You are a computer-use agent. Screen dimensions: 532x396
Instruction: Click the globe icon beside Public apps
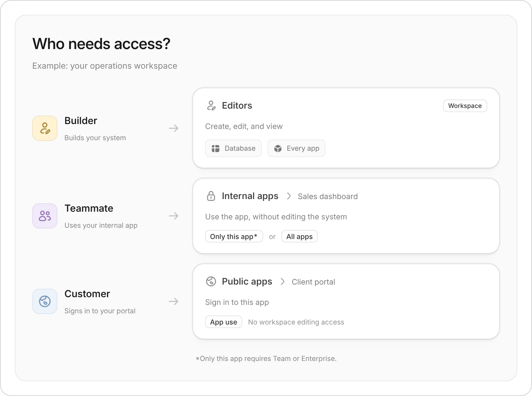click(211, 281)
